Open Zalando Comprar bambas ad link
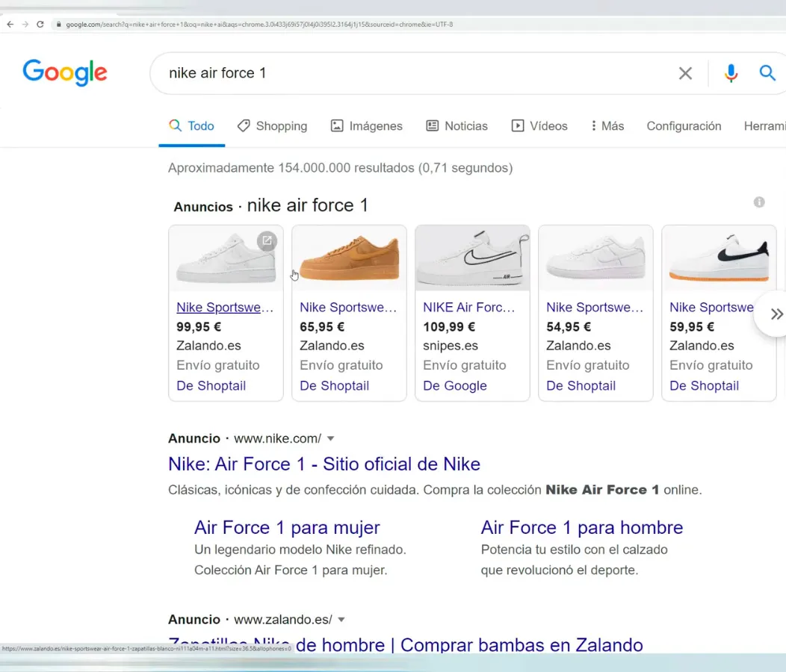 (x=406, y=645)
